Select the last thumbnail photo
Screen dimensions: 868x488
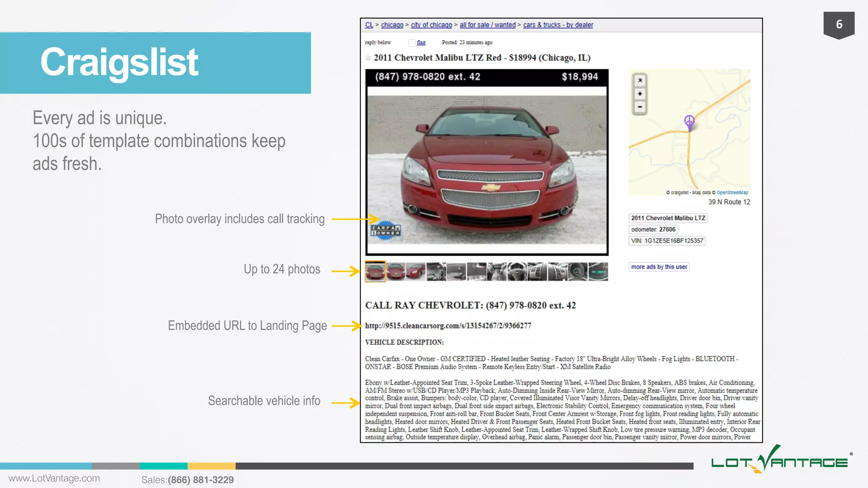pos(598,272)
